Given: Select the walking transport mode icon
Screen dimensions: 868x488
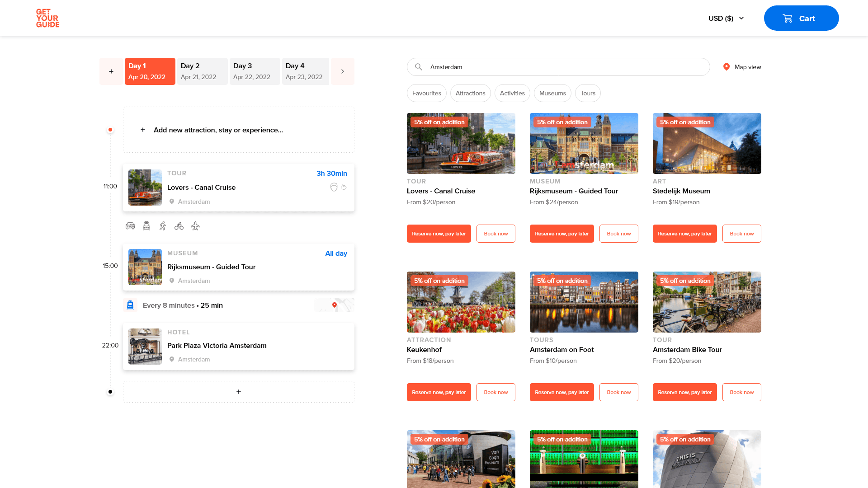Looking at the screenshot, I should [x=163, y=226].
